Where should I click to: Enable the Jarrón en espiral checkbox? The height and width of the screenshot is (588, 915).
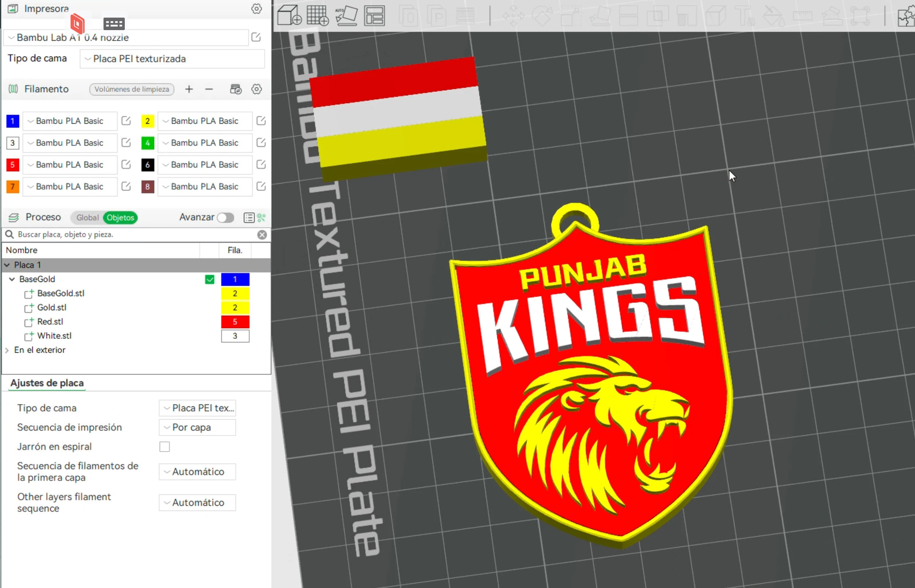tap(164, 447)
